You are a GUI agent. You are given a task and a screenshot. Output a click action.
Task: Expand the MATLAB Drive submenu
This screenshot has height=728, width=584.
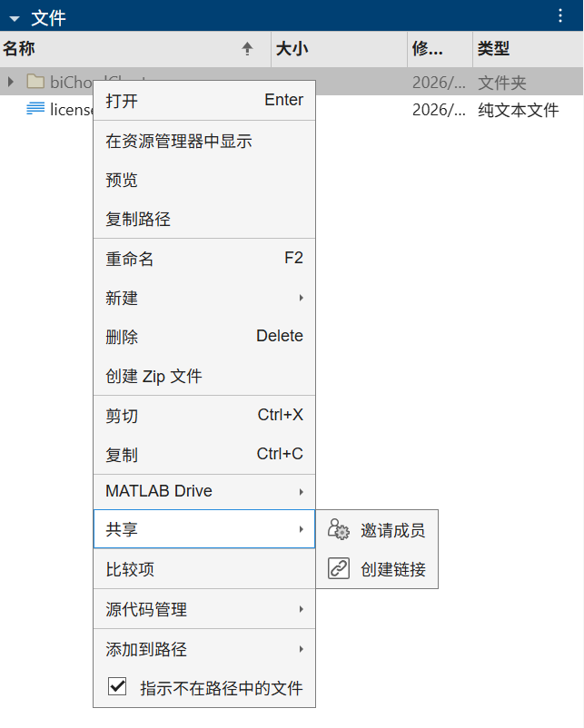point(204,491)
